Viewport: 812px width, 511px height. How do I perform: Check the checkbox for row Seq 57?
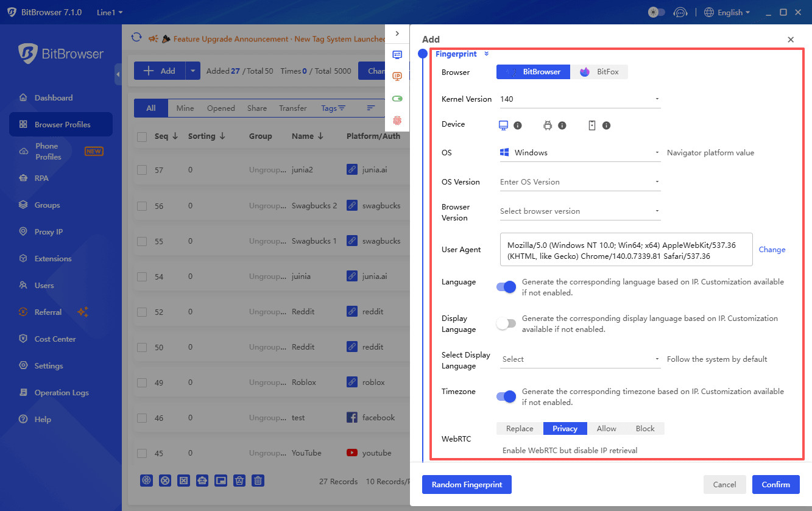coord(142,171)
